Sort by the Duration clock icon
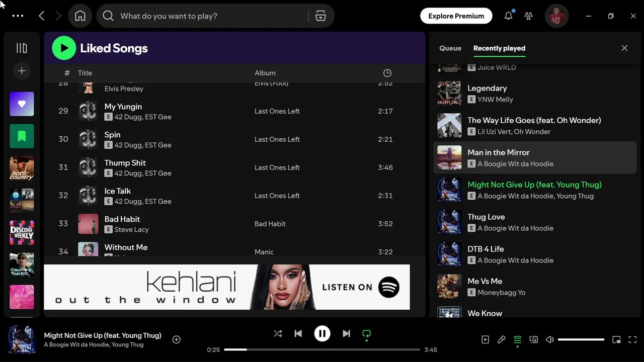This screenshot has width=644, height=362. coord(387,73)
